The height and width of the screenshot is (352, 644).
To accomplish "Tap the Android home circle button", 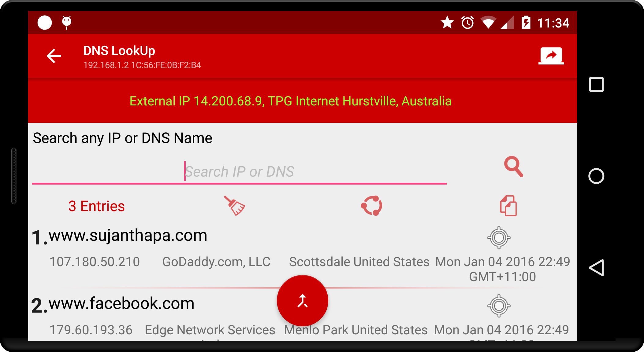I will (x=596, y=176).
